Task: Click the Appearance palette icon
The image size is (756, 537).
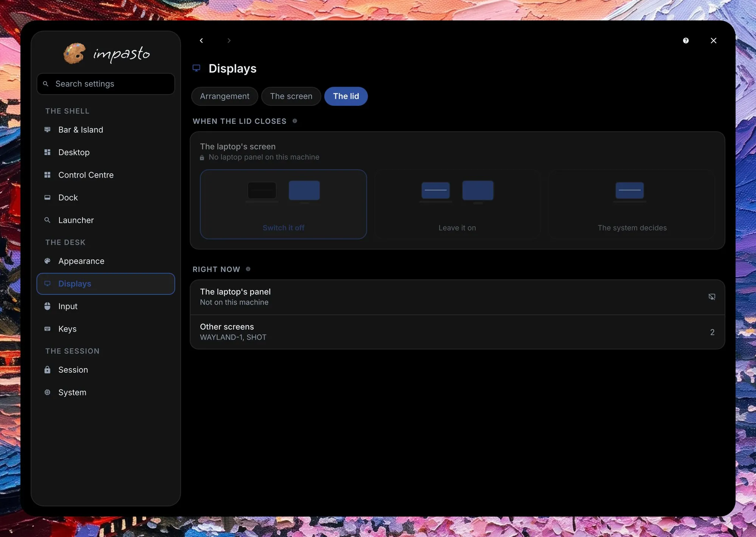Action: 47,261
